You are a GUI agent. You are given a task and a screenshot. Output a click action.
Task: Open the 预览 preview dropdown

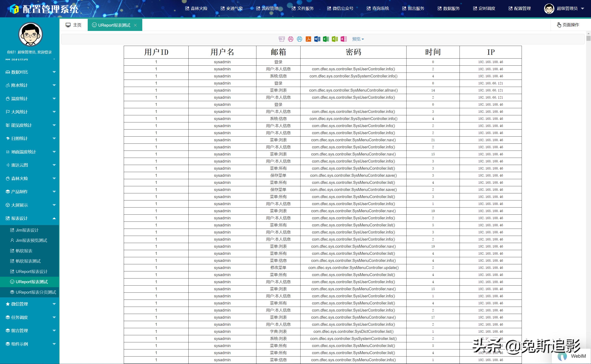click(x=357, y=39)
